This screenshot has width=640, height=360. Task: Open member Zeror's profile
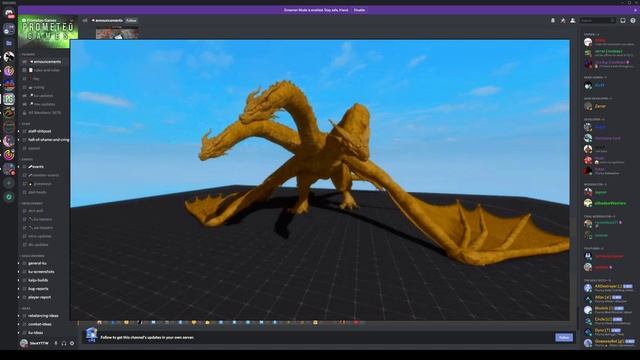pyautogui.click(x=600, y=106)
